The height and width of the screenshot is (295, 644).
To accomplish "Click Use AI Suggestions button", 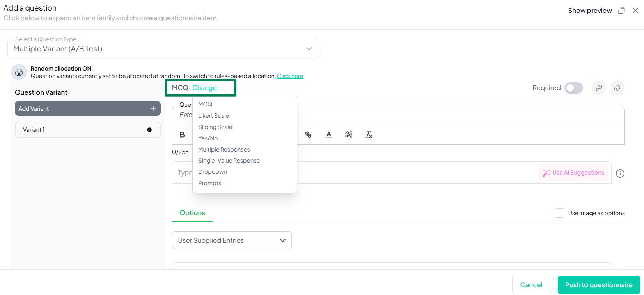I will click(573, 173).
